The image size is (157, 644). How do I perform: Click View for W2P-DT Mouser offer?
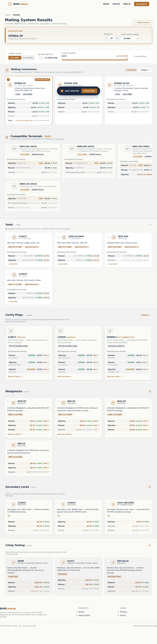point(46,421)
